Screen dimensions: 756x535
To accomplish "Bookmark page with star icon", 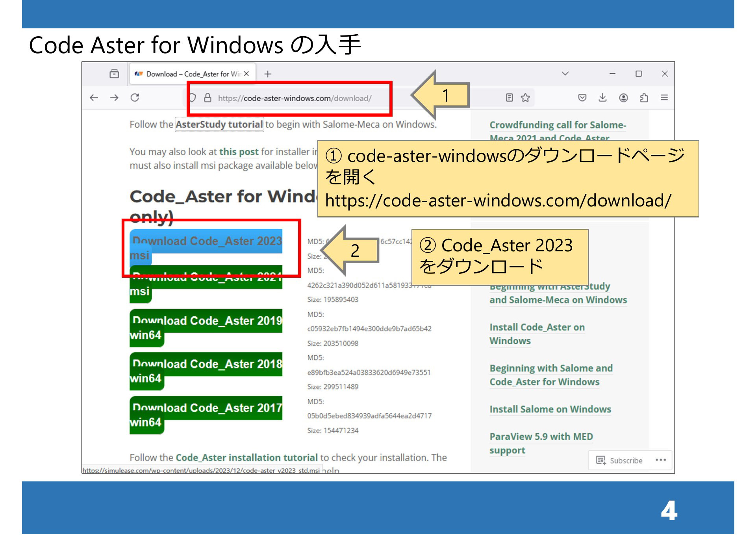I will pyautogui.click(x=525, y=98).
